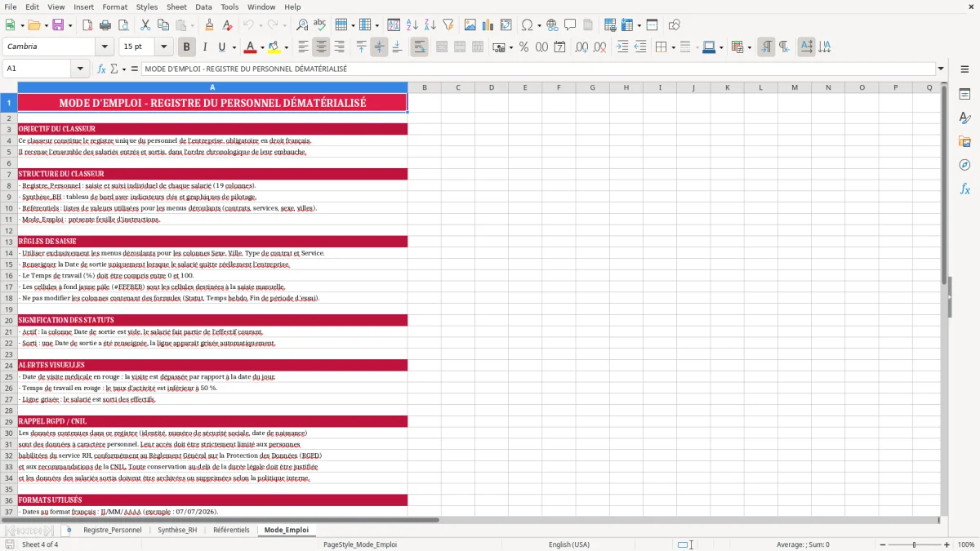The image size is (980, 551).
Task: Open the Conditional Formatting dropdown arrow
Action: [x=749, y=47]
